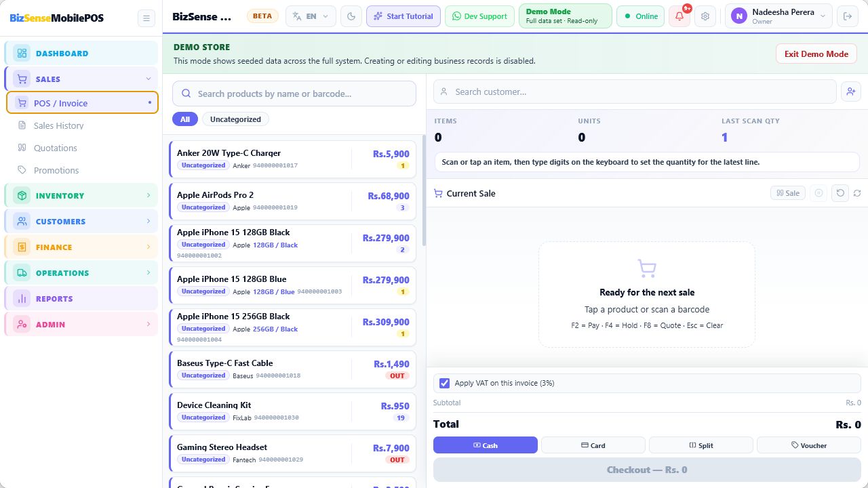This screenshot has width=868, height=488.
Task: Open Sales History page
Action: pos(58,125)
